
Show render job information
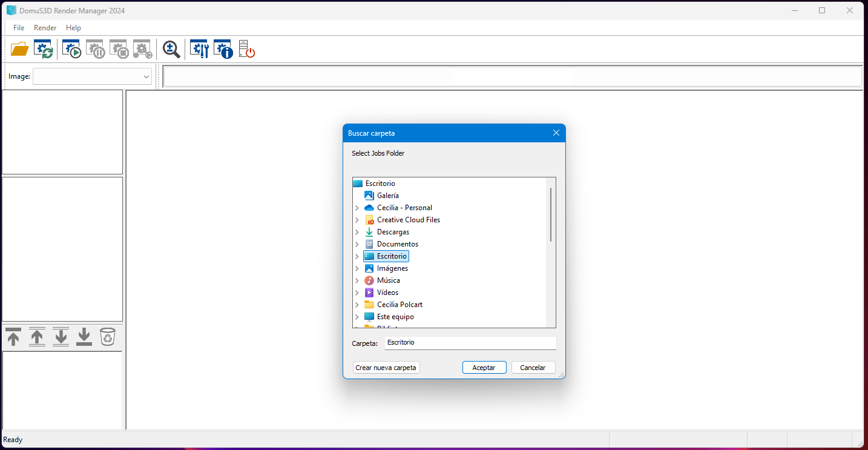click(x=223, y=49)
